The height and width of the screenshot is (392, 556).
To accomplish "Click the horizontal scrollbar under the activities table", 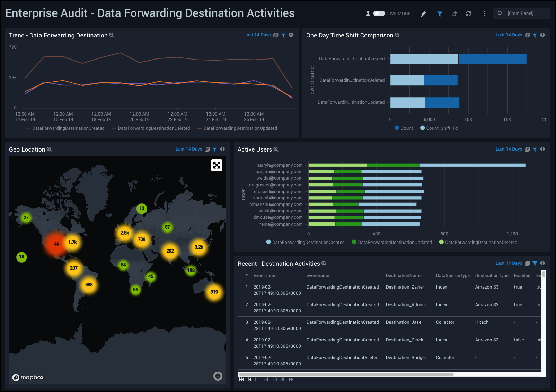I will tap(346, 374).
